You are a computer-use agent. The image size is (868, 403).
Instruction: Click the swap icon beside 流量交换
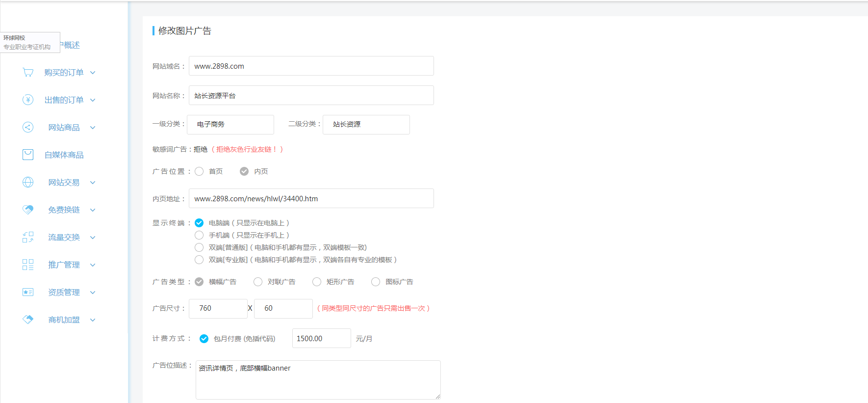(28, 238)
